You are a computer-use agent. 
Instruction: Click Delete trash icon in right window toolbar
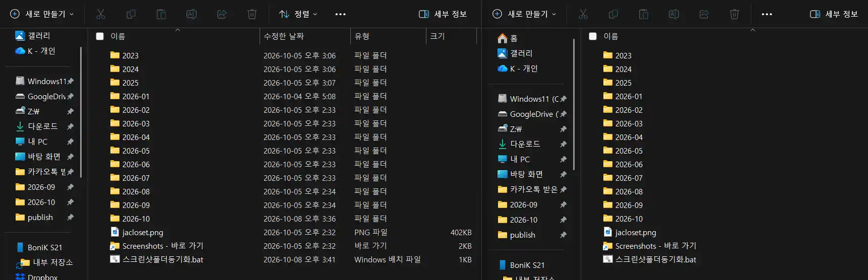click(734, 14)
